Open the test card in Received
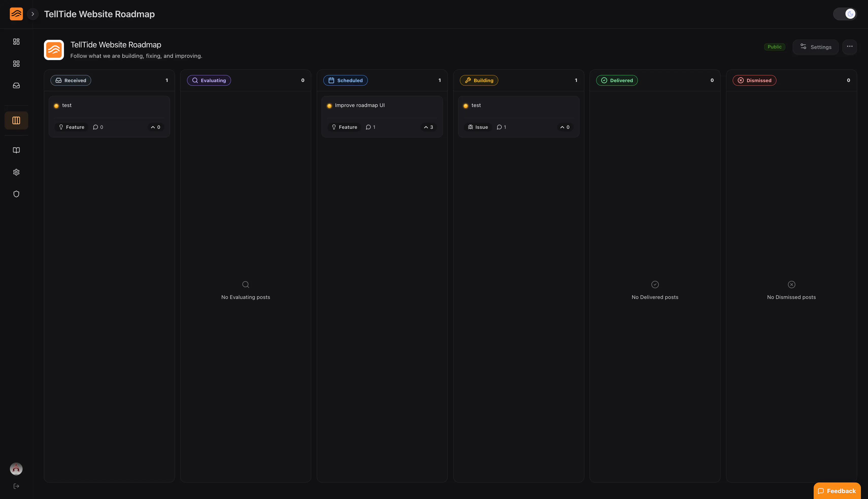Screen dimensions: 868x499 (109, 117)
